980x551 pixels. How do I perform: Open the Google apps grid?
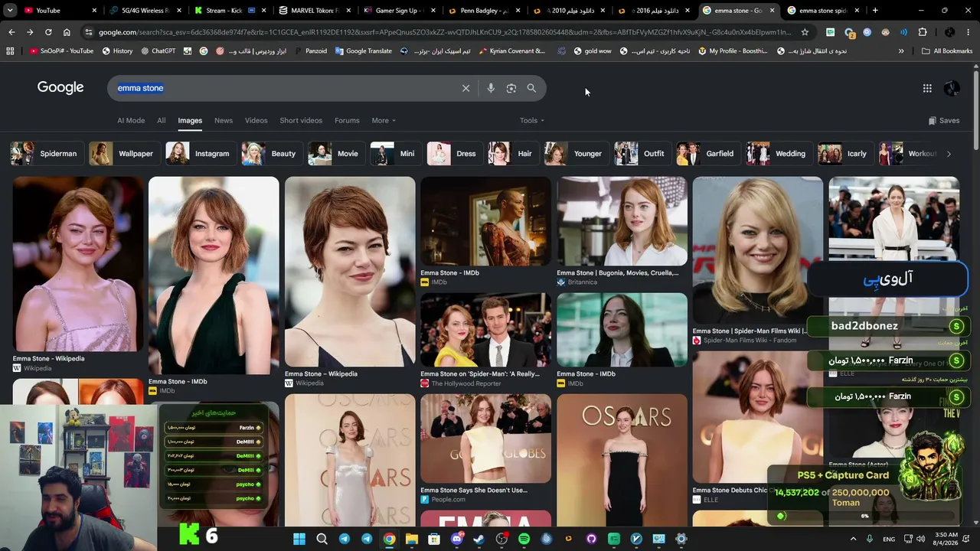pos(927,88)
